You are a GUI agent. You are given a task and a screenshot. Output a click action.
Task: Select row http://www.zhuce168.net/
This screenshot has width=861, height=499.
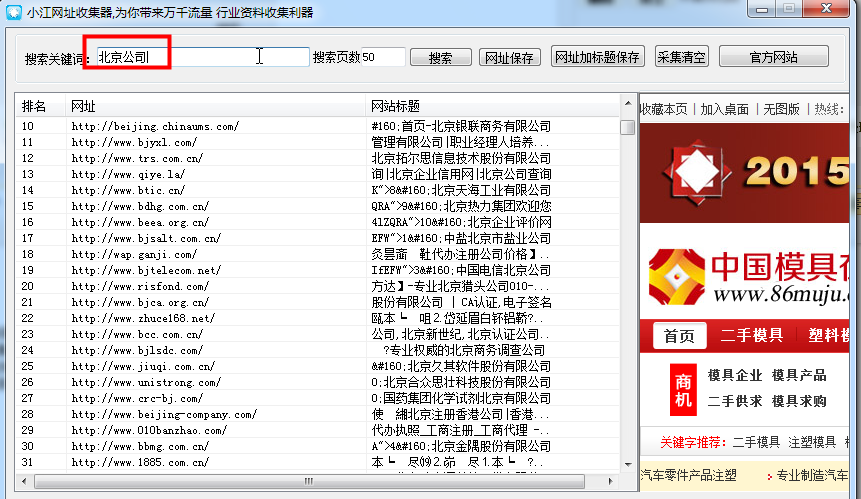click(318, 318)
